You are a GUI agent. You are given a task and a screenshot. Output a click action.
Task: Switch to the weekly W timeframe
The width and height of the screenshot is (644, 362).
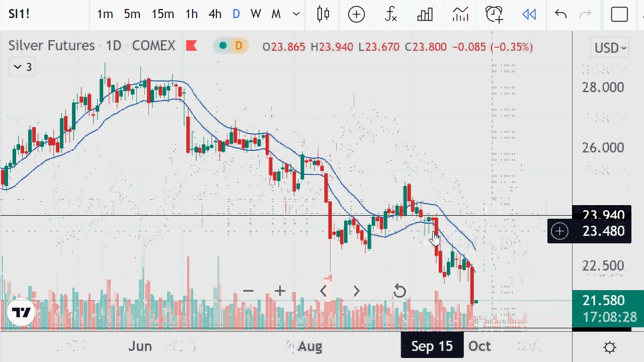point(256,14)
